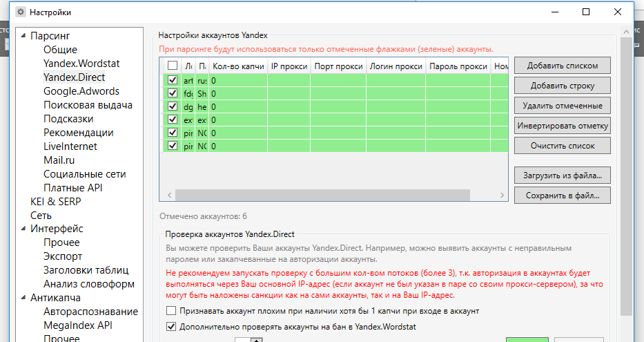Open MegaIndex API settings
This screenshot has width=644, height=342.
[77, 325]
